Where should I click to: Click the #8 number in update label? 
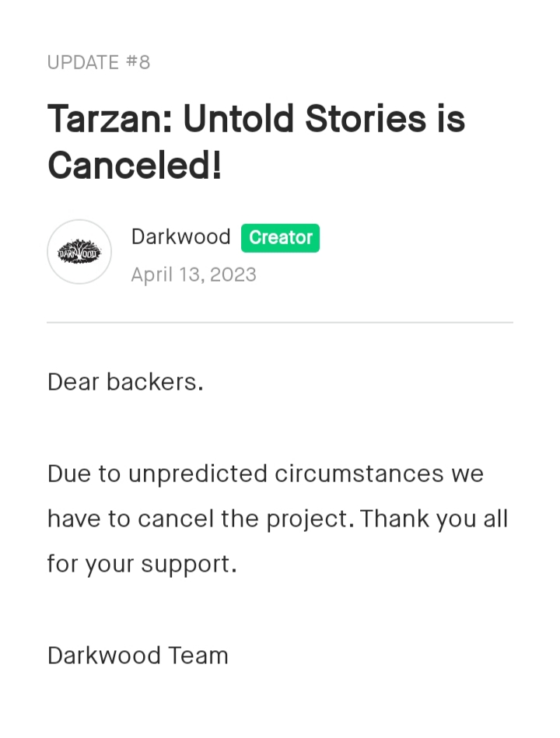point(138,62)
